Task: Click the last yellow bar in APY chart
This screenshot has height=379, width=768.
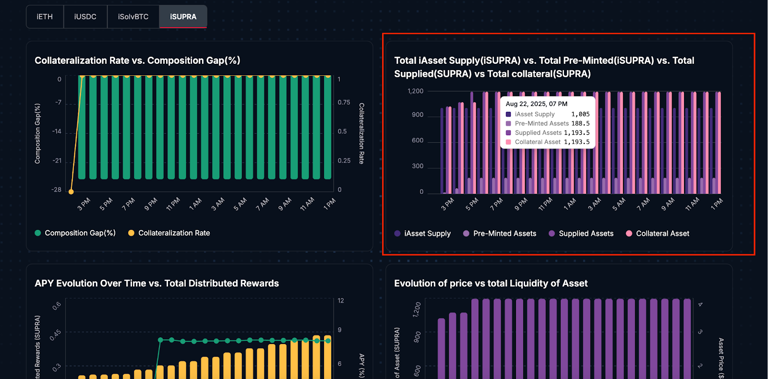Action: [327, 357]
